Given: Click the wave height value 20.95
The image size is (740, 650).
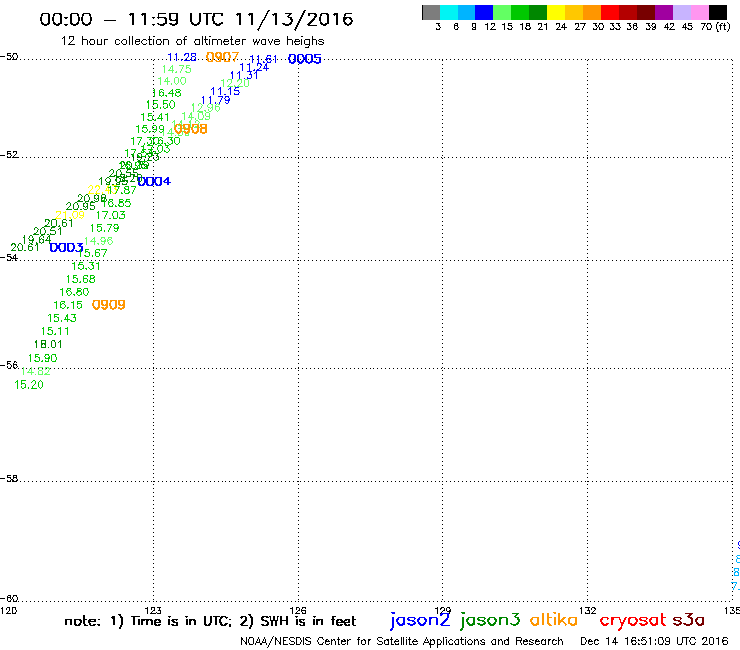Looking at the screenshot, I should click(81, 206).
